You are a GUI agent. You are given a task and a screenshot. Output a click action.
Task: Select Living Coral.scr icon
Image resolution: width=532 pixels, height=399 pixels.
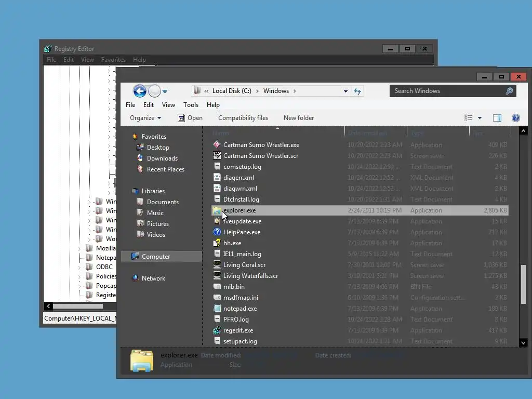coord(217,264)
